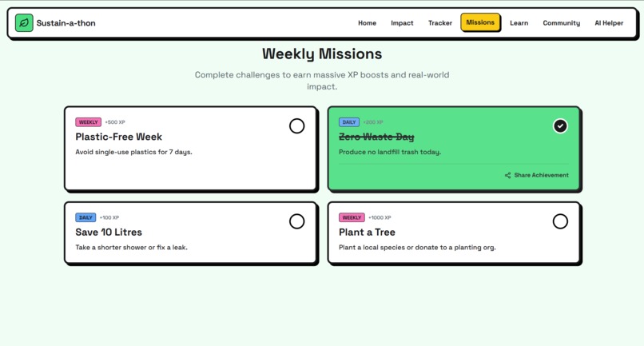This screenshot has width=644, height=346.
Task: Click the Weekly Missions page heading
Action: [x=322, y=54]
